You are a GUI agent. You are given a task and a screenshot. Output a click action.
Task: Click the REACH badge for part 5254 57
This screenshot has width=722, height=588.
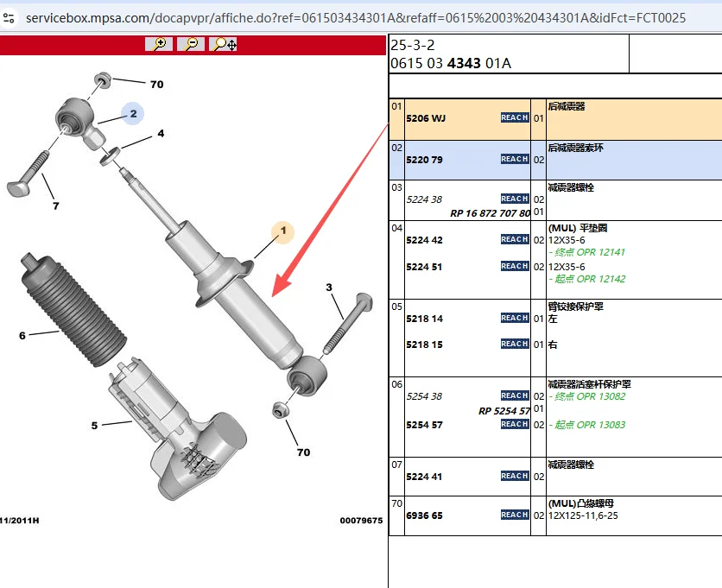(x=515, y=424)
